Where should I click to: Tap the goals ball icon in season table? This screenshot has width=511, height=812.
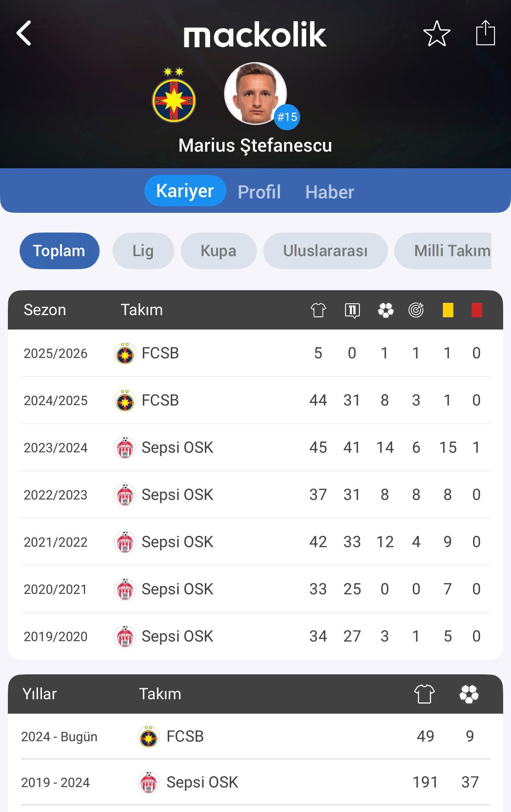pos(386,310)
